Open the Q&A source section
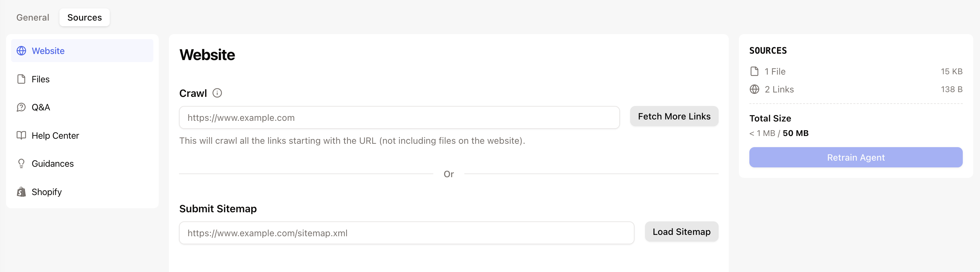 click(41, 107)
